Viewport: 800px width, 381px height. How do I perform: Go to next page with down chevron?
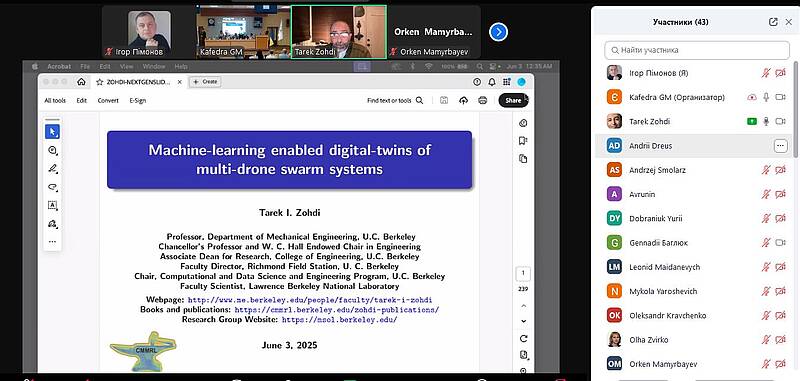point(523,321)
